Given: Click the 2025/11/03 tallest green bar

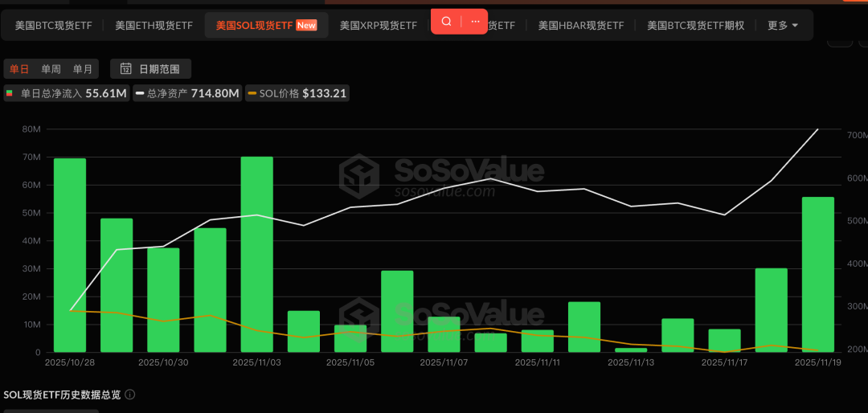Looking at the screenshot, I should pos(256,254).
